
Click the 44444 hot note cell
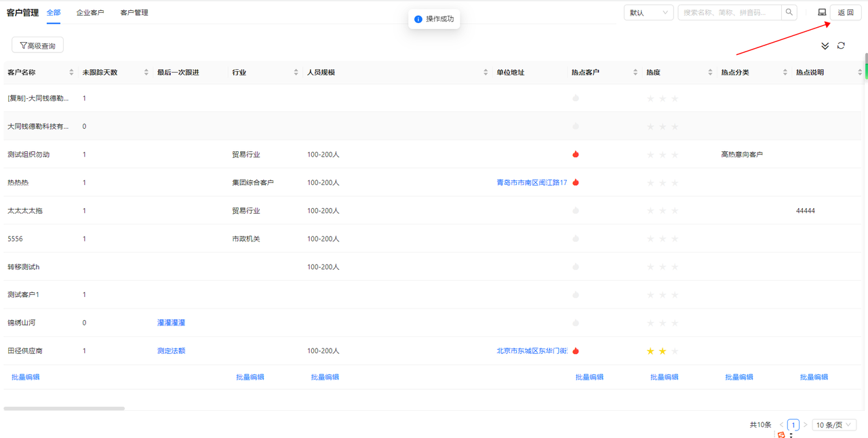tap(806, 210)
